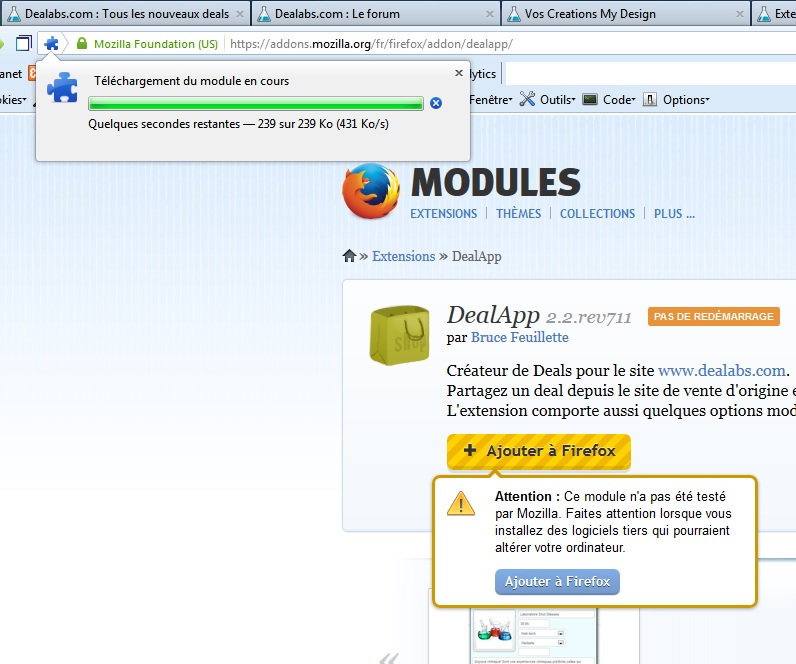796x664 pixels.
Task: Click the green download progress bar
Action: tap(256, 103)
